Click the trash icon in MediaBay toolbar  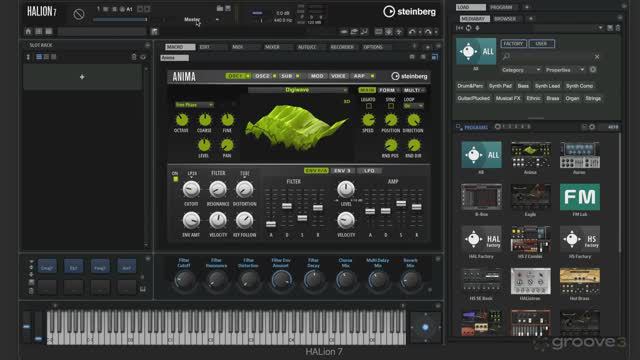click(618, 28)
